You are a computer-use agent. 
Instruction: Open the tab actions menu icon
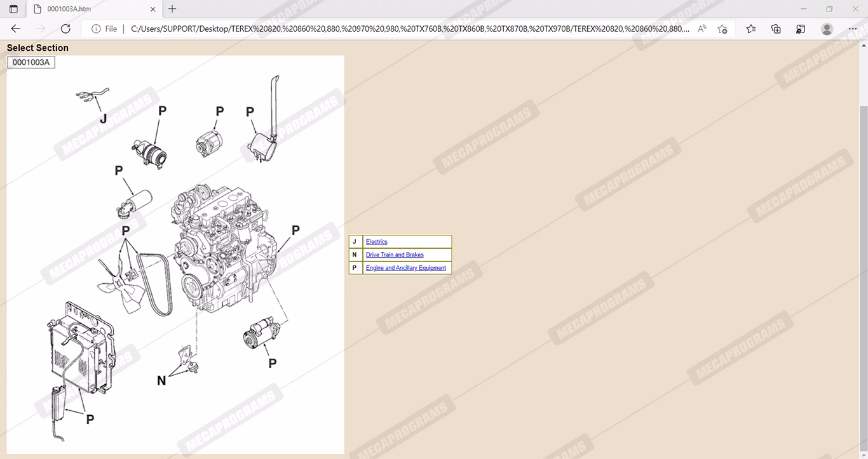pyautogui.click(x=13, y=9)
